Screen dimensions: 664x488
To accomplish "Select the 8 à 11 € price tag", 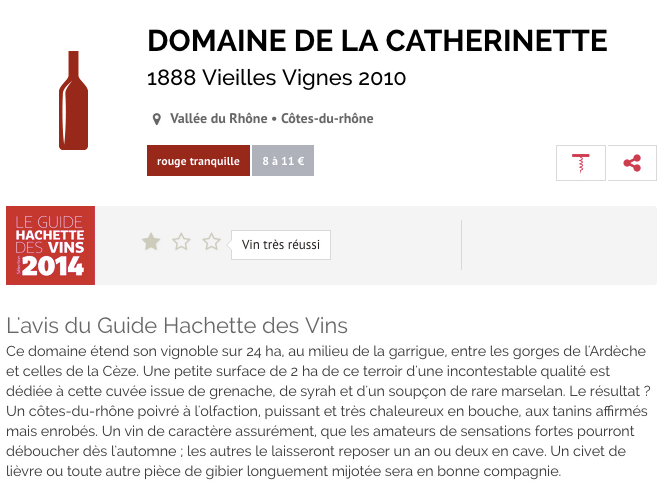I will tap(283, 161).
